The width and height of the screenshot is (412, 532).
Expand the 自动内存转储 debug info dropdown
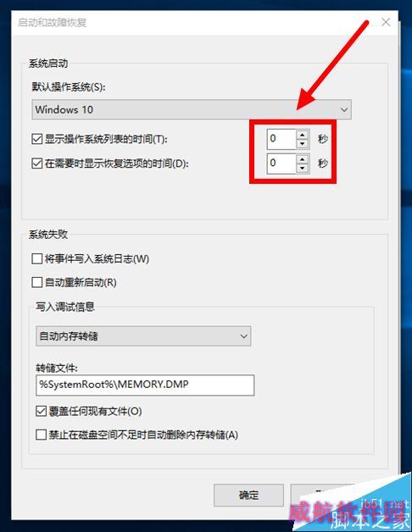click(143, 336)
